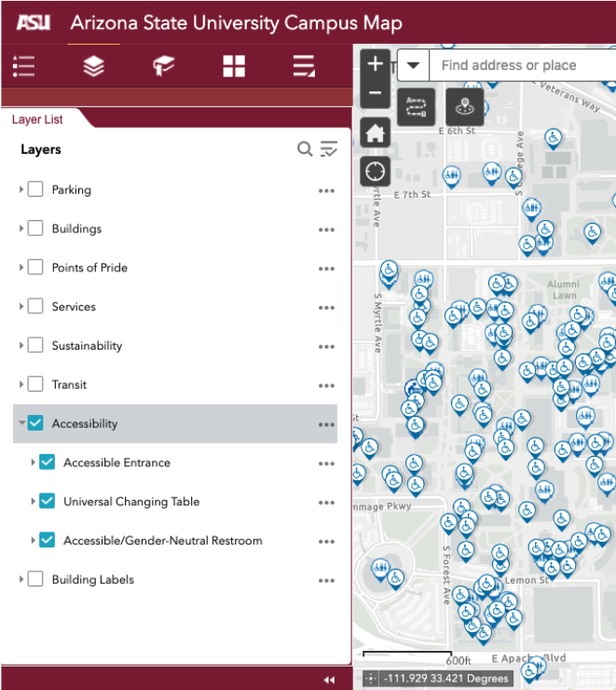Viewport: 616px width, 690px height.
Task: Open Accessible/Gender-Neutral Restroom options menu
Action: (326, 542)
